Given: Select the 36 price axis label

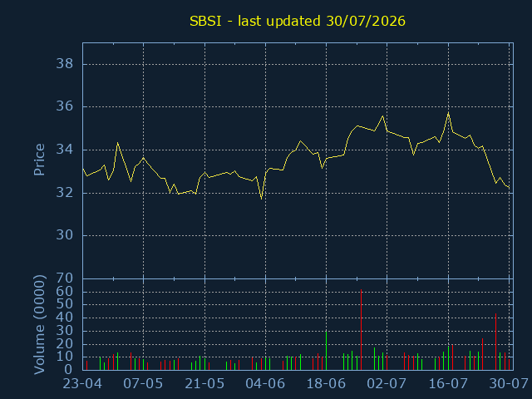Looking at the screenshot, I should pos(65,106).
